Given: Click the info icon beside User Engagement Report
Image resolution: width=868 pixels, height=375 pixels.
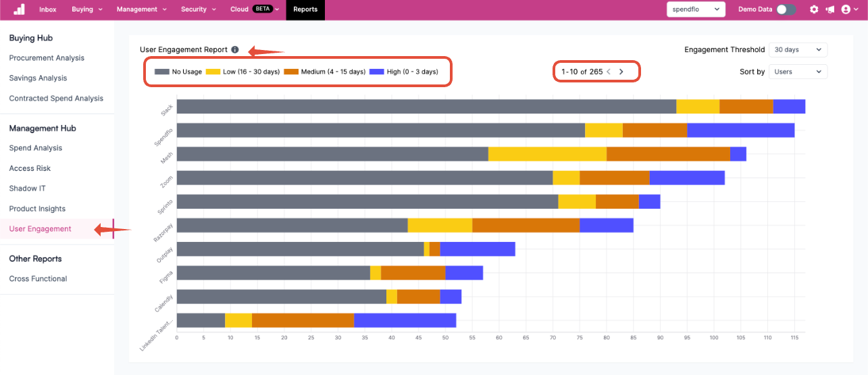Looking at the screenshot, I should pyautogui.click(x=234, y=49).
